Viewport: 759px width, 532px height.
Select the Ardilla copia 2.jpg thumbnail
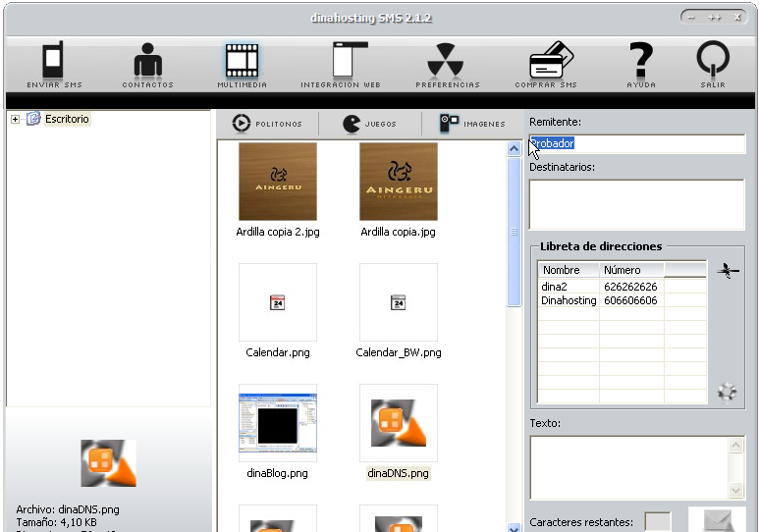click(x=278, y=182)
